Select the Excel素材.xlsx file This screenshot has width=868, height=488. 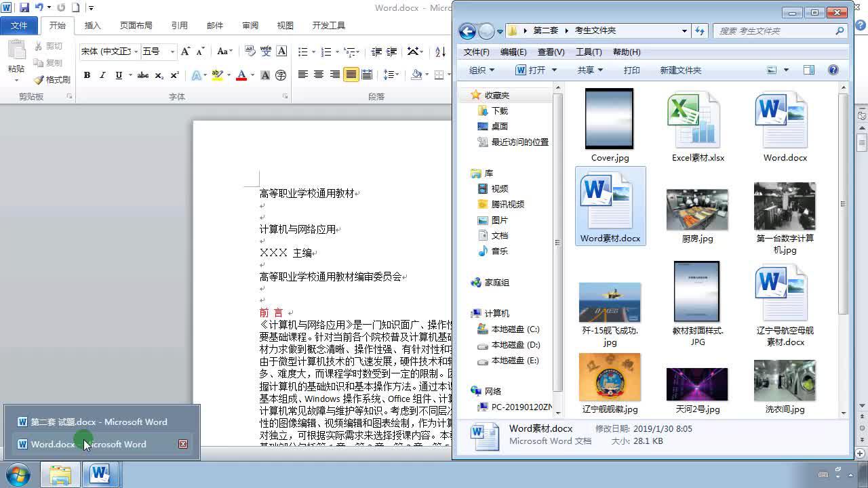tap(698, 127)
